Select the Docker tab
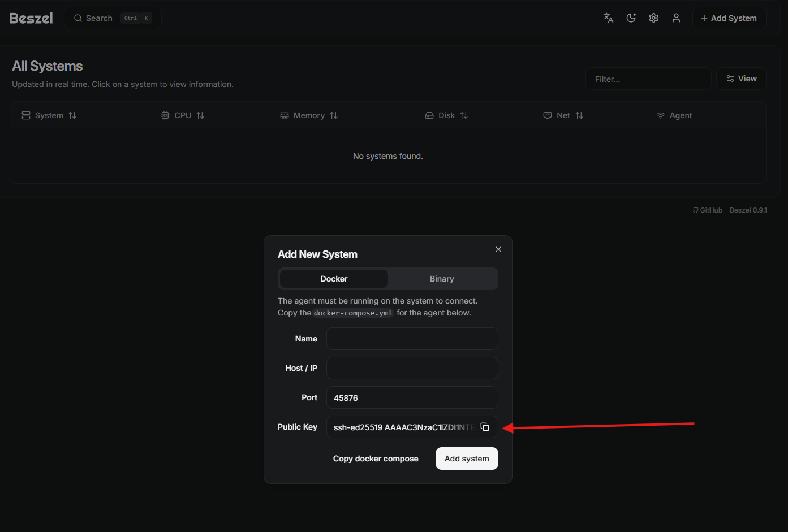Viewport: 788px width, 532px height. pos(334,279)
